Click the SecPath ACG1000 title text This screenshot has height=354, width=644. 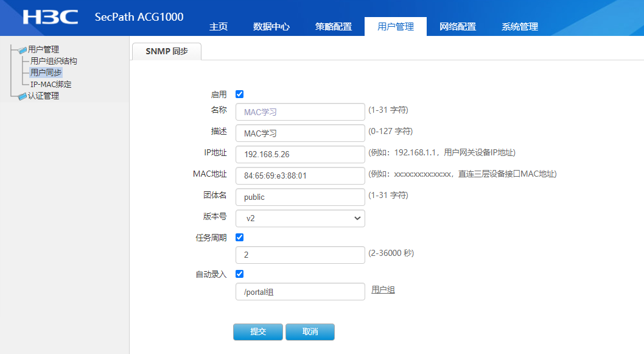click(x=139, y=17)
